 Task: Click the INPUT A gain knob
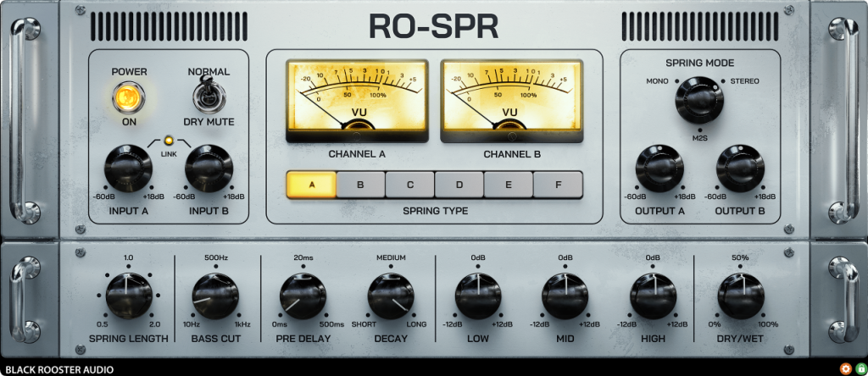[129, 168]
